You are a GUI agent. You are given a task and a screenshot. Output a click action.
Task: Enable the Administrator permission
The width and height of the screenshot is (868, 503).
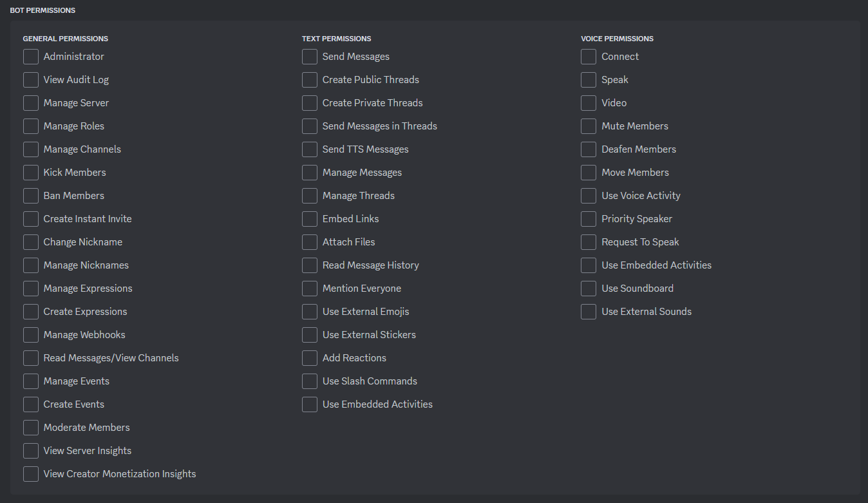click(x=30, y=57)
